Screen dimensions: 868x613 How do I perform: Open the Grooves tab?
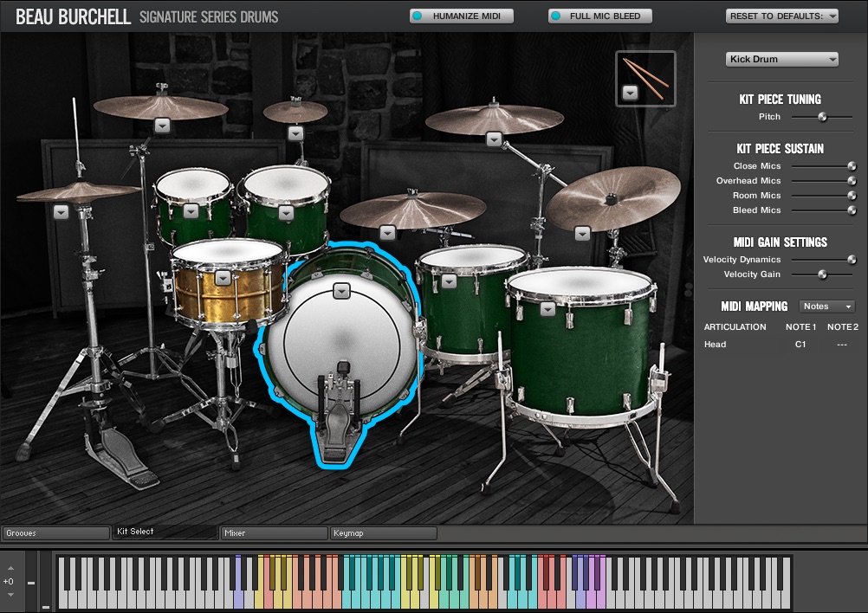coord(55,532)
